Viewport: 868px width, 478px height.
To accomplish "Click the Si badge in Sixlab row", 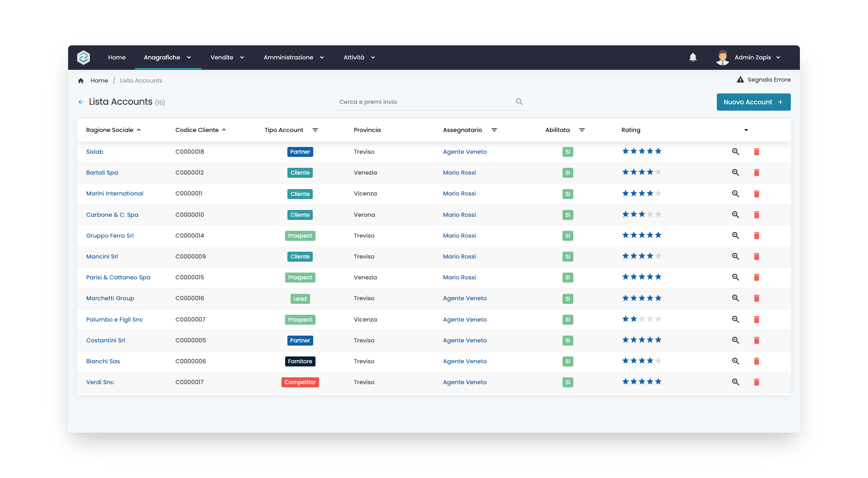I will coord(567,152).
